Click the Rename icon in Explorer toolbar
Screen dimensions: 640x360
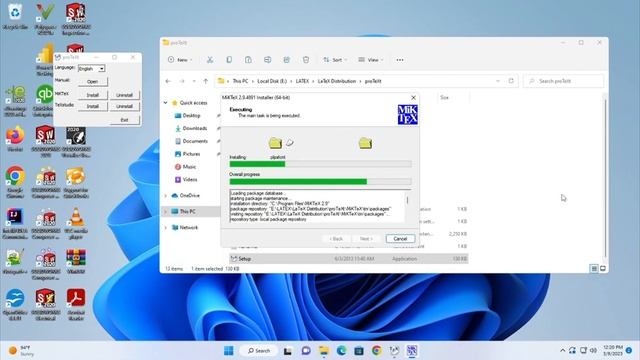tap(267, 60)
